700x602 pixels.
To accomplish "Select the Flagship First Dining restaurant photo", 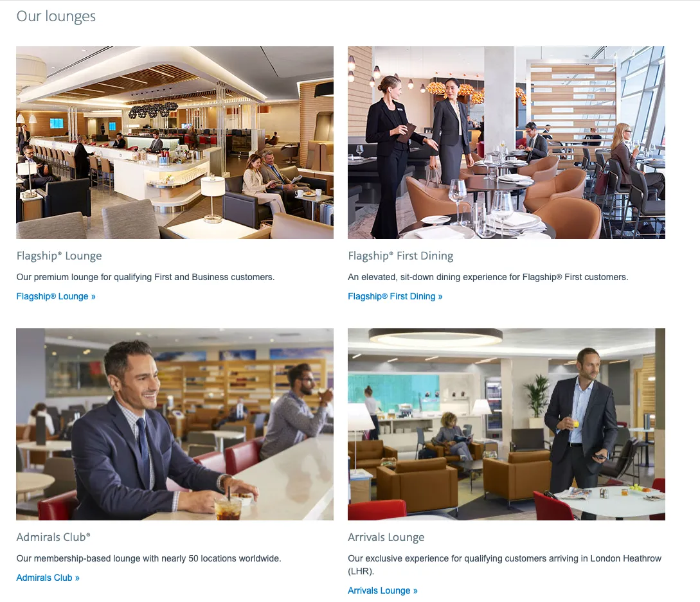I will 507,143.
